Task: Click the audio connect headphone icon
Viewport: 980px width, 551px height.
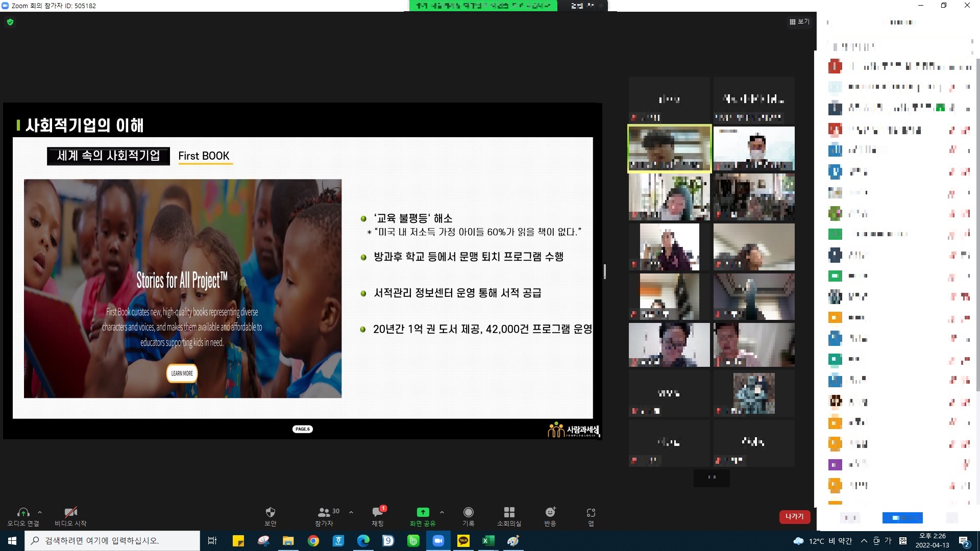Action: tap(23, 512)
